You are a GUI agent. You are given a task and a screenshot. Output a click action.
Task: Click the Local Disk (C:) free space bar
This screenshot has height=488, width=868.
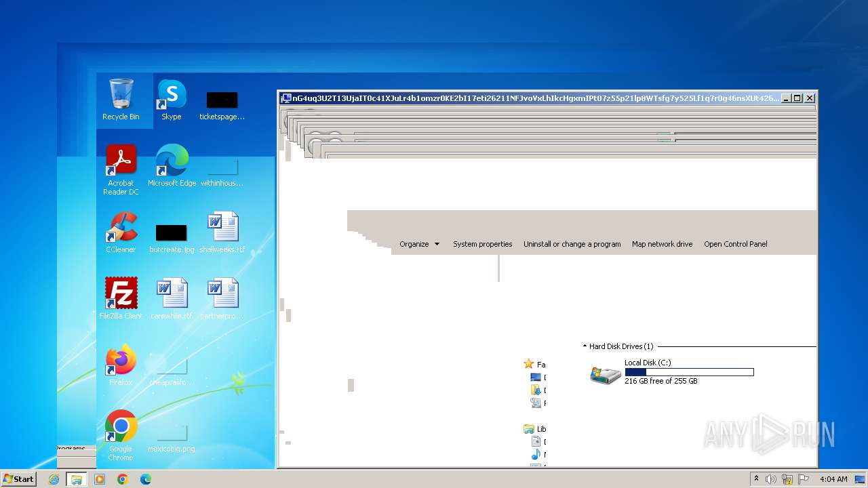pyautogui.click(x=689, y=372)
